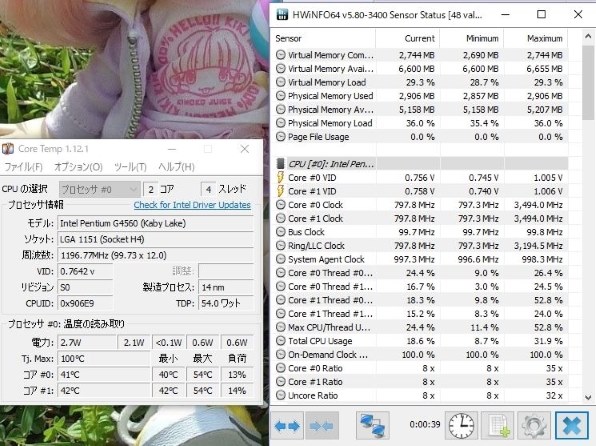The height and width of the screenshot is (446, 596).
Task: Open the ヘルプ(H) menu in Core Temp
Action: tap(176, 167)
